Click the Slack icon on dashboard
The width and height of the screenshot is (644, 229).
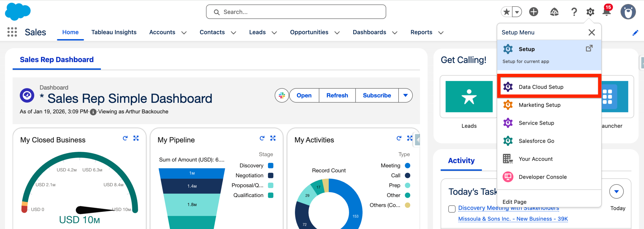tap(282, 95)
